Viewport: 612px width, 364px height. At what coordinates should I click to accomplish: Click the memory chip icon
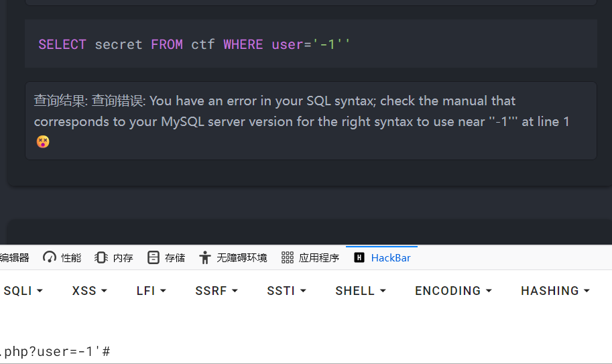pyautogui.click(x=101, y=257)
